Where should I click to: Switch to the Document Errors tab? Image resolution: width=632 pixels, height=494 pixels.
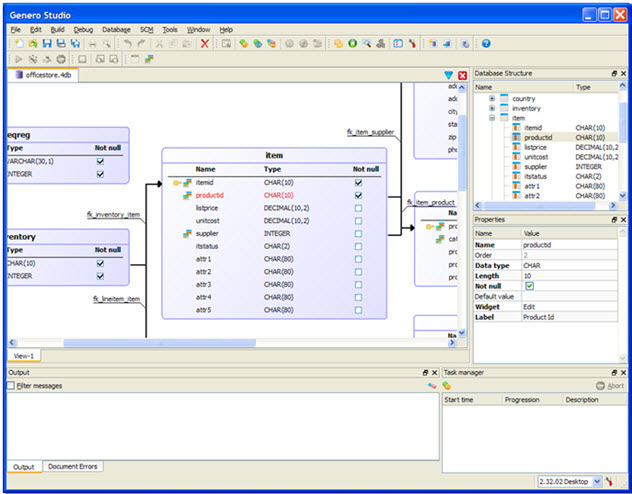[73, 466]
